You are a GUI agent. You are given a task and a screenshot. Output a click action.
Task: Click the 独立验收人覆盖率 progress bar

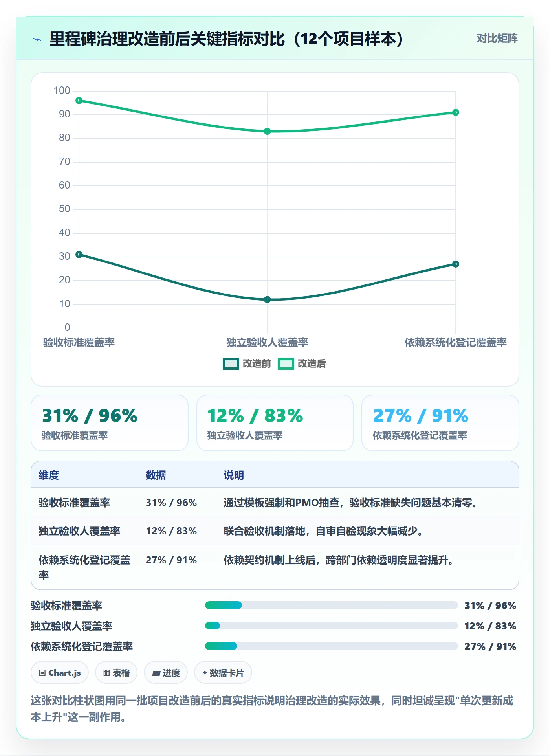pos(331,626)
